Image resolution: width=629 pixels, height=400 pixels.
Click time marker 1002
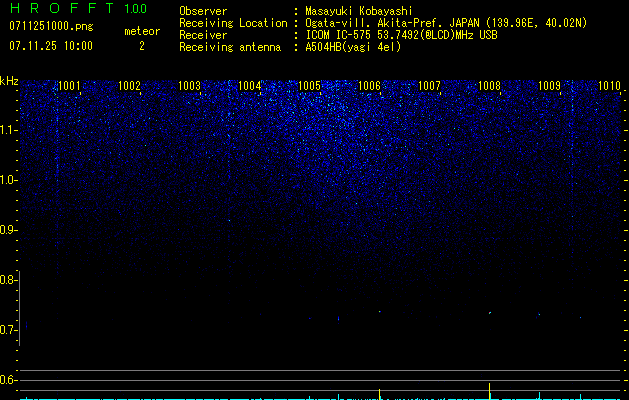pos(130,86)
